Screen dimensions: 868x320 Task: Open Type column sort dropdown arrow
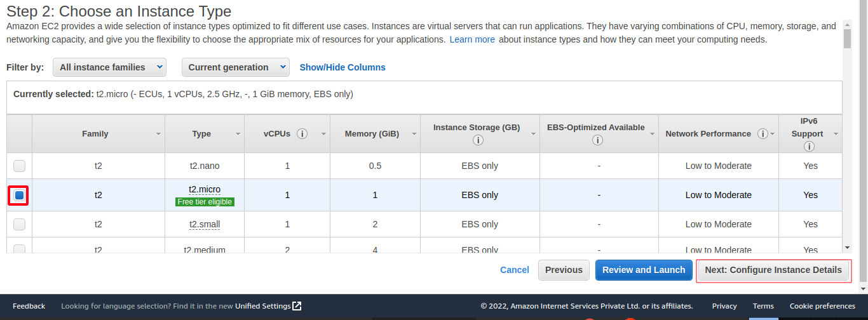(x=238, y=134)
